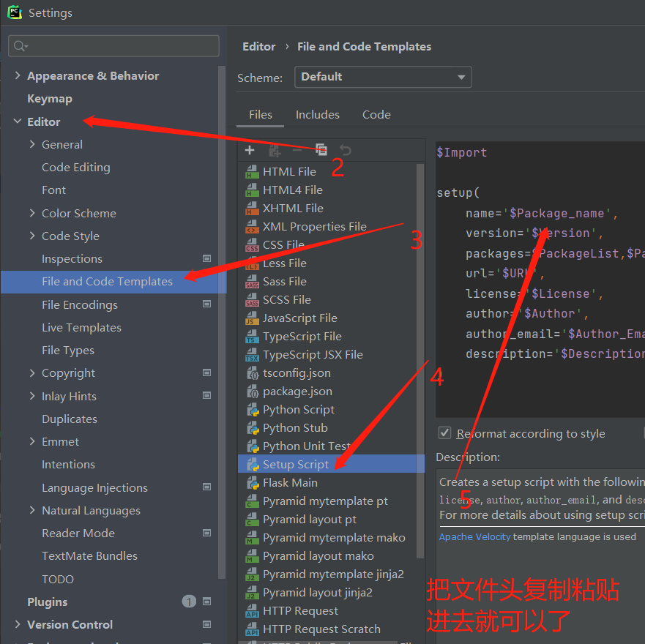Expand the Code Style subsection
The width and height of the screenshot is (645, 644).
[32, 236]
